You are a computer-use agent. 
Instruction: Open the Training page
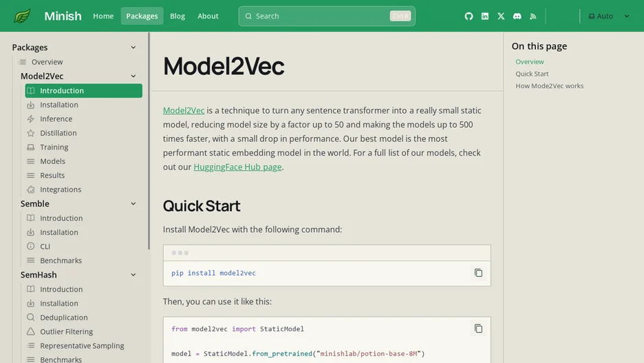click(54, 147)
